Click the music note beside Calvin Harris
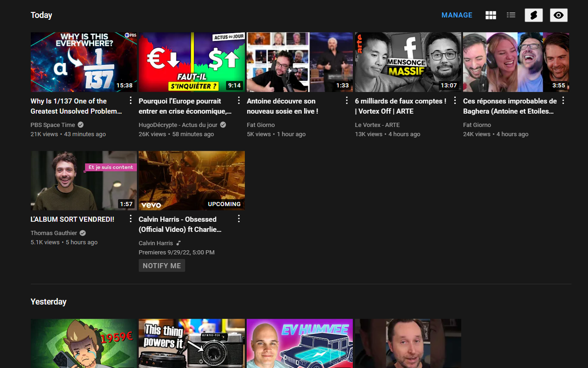This screenshot has width=588, height=368. tap(179, 243)
